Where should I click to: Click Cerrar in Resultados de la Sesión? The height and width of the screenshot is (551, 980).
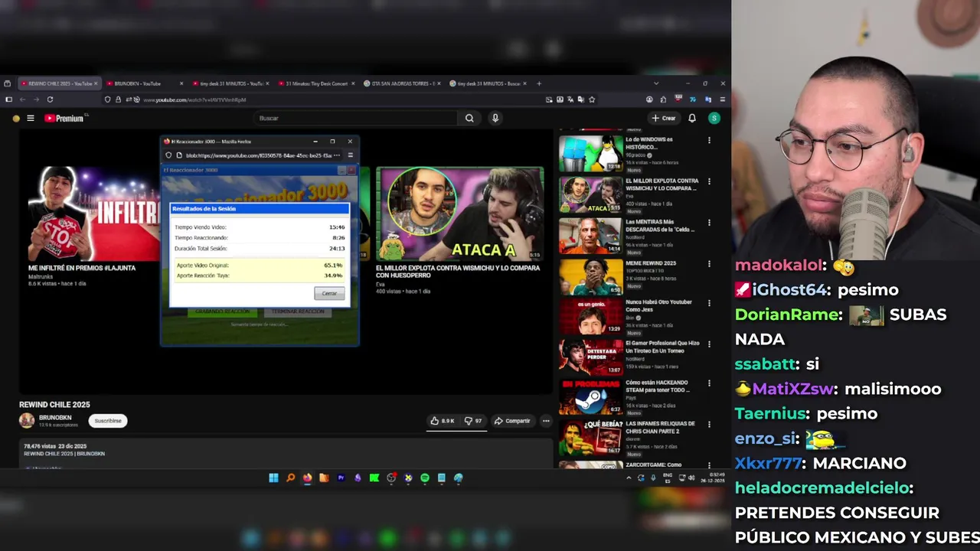(x=329, y=293)
